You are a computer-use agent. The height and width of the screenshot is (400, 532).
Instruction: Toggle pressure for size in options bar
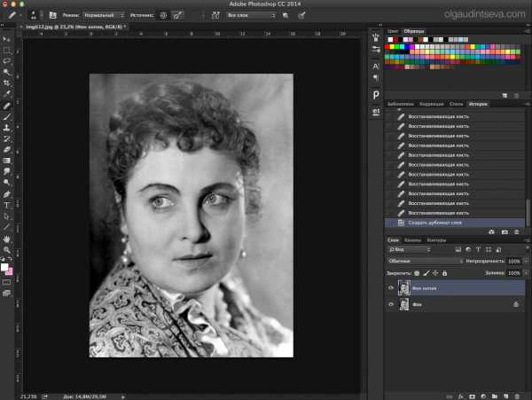302,15
